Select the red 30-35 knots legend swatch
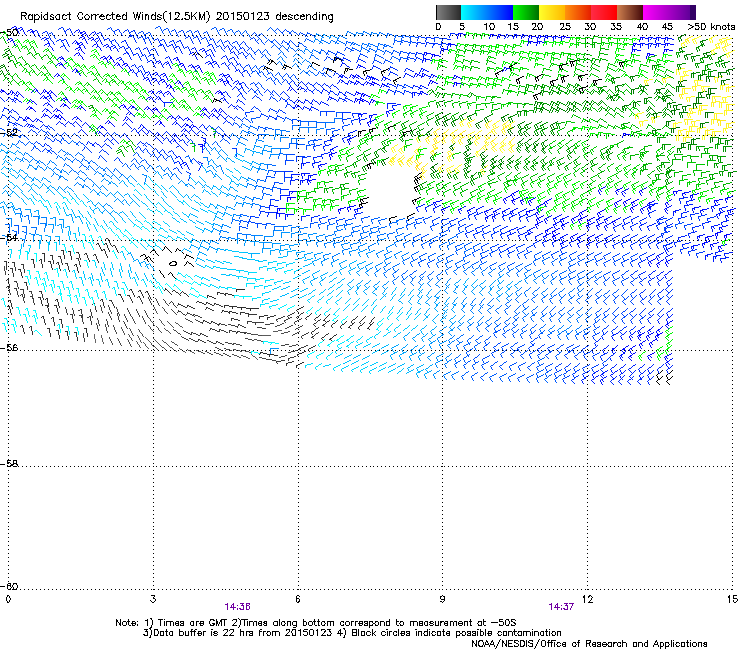The width and height of the screenshot is (740, 650). tap(604, 12)
